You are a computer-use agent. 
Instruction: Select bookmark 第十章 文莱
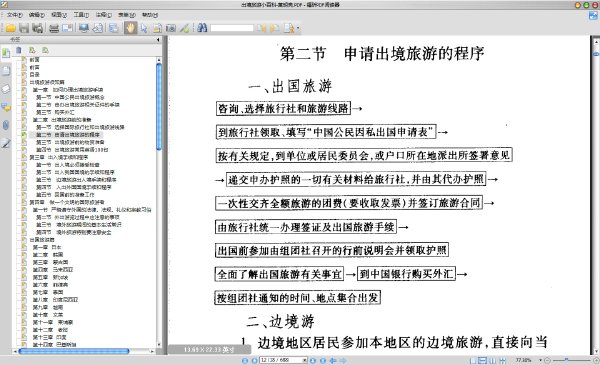pyautogui.click(x=47, y=314)
